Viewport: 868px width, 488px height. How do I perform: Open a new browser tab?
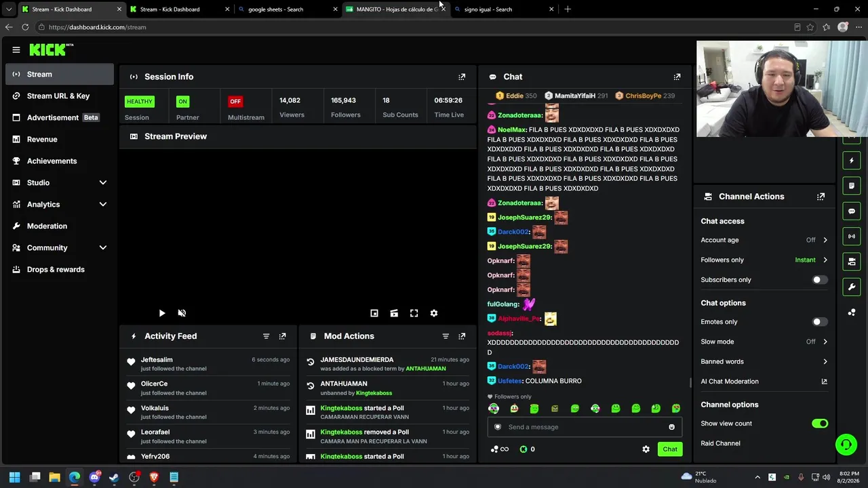pos(568,9)
